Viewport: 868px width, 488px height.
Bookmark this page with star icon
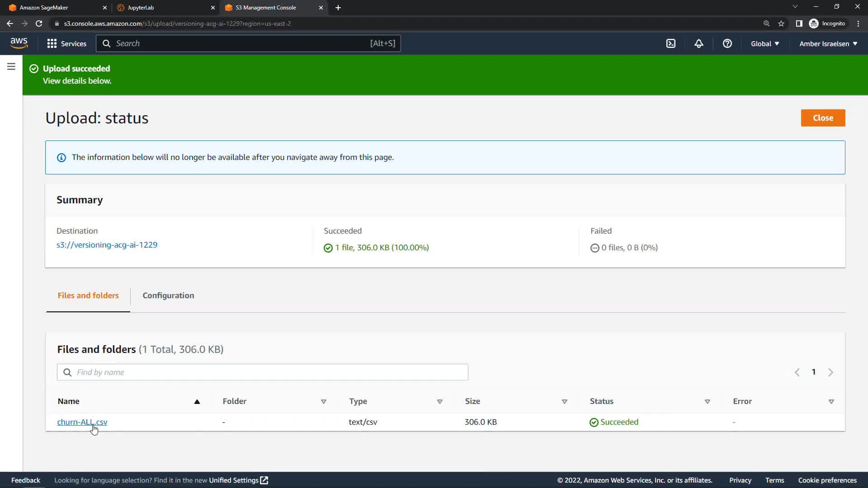coord(781,23)
